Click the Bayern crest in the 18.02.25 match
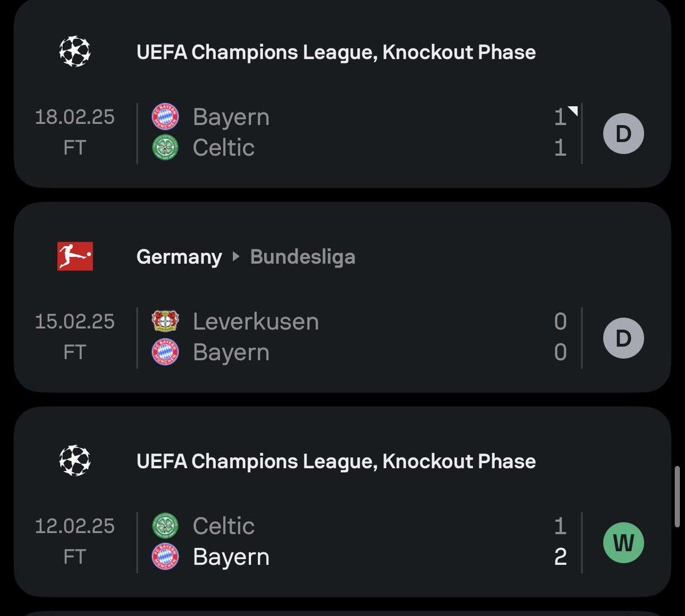Viewport: 685px width, 616px height. 165,117
